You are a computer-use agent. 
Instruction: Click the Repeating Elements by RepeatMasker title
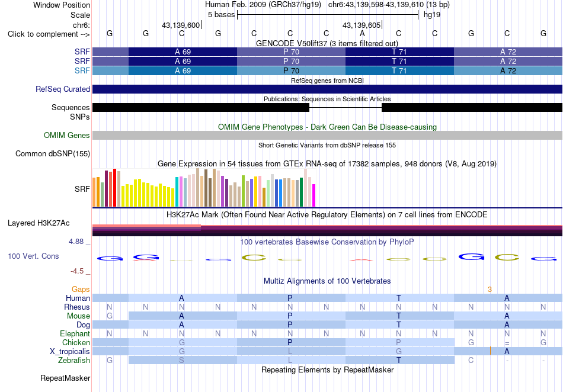pyautogui.click(x=327, y=369)
